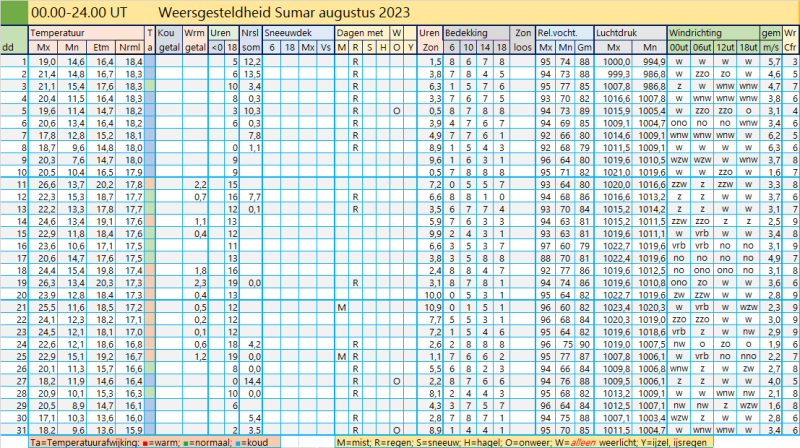800x448 pixels.
Task: Click the day number 15 row label
Action: 20,234
